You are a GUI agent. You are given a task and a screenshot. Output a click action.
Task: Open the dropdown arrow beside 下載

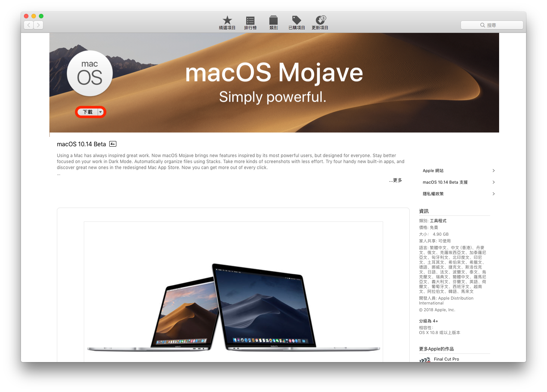[x=101, y=112]
